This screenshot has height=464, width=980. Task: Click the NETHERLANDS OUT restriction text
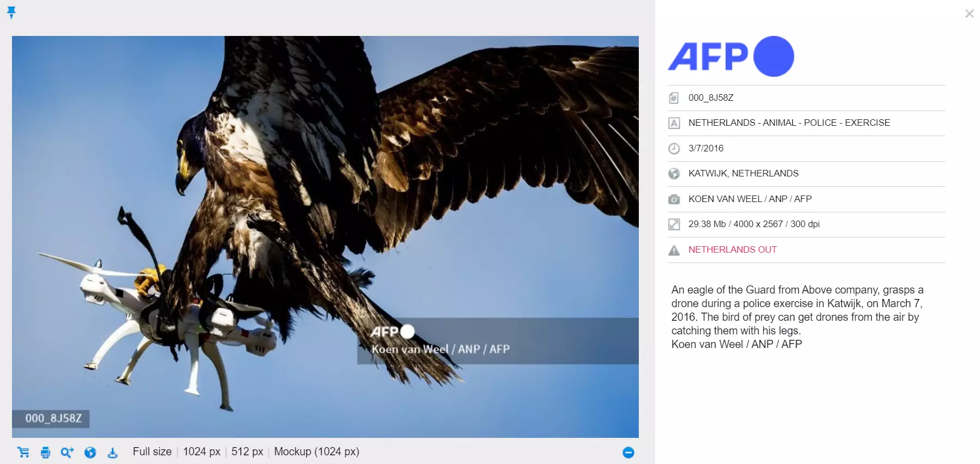coord(732,249)
